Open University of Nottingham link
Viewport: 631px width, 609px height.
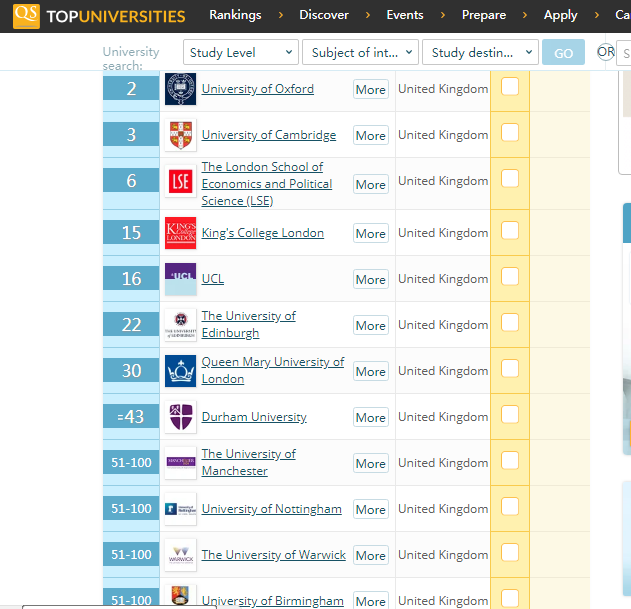click(x=272, y=509)
